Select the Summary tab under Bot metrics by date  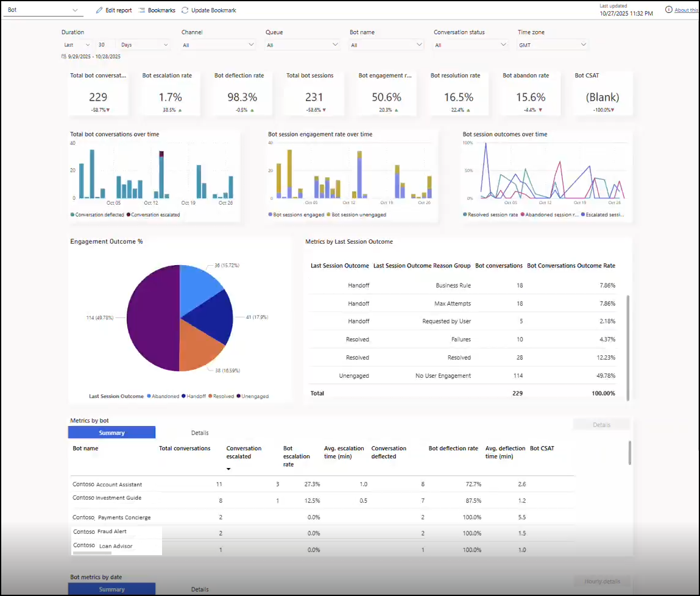(x=111, y=589)
